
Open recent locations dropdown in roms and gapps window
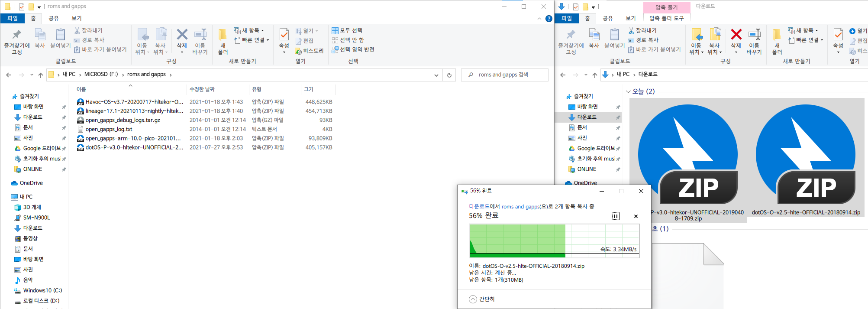click(32, 75)
